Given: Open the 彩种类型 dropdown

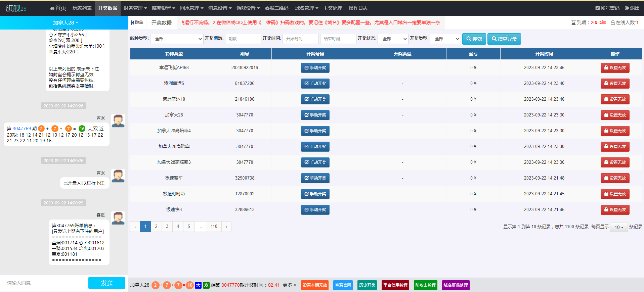Looking at the screenshot, I should pyautogui.click(x=177, y=39).
